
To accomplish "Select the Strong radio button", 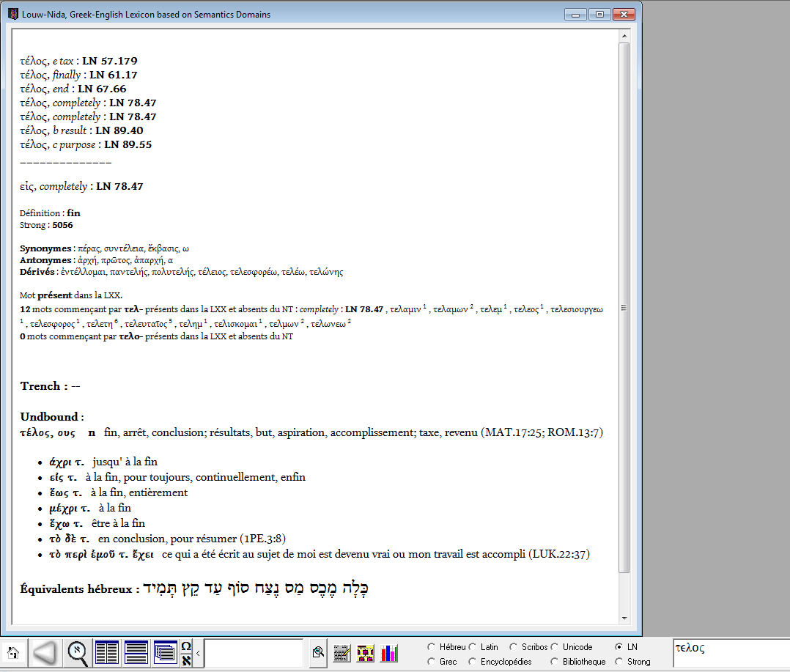I will [619, 662].
